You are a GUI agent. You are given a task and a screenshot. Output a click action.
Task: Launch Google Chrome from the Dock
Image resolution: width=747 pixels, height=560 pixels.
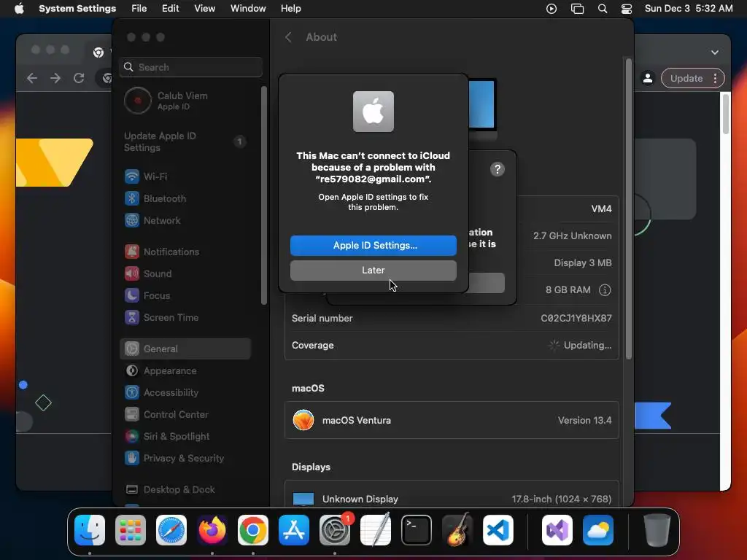click(253, 530)
